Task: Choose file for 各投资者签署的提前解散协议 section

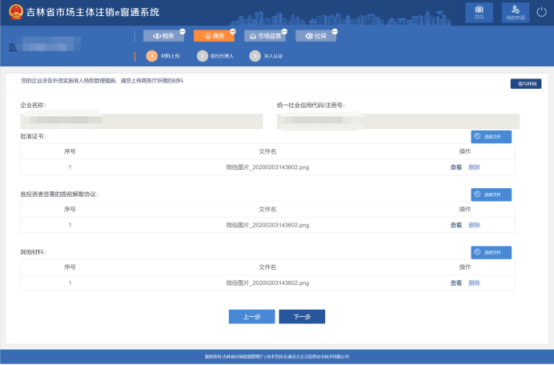Action: click(x=491, y=195)
